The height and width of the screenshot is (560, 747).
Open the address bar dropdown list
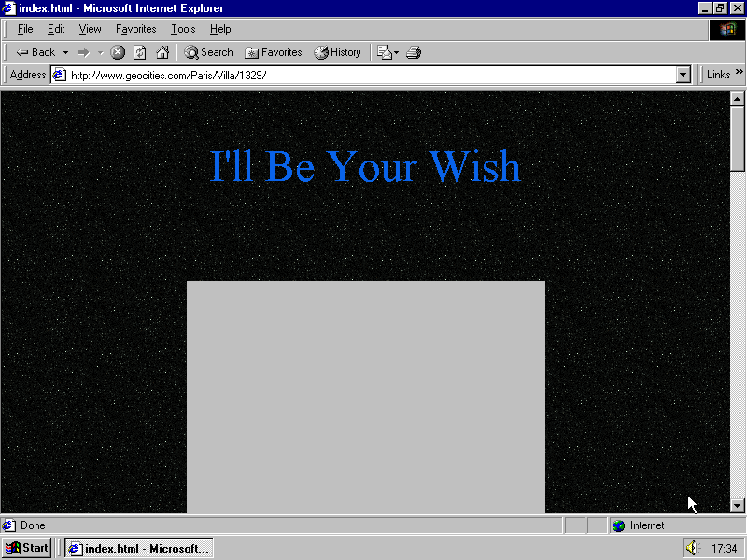point(683,75)
